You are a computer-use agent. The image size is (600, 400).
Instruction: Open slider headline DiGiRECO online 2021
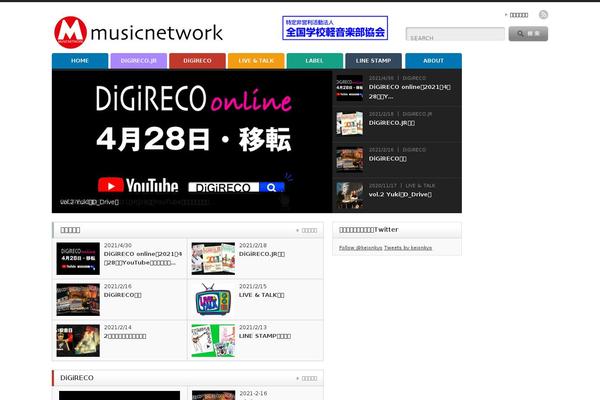click(409, 91)
